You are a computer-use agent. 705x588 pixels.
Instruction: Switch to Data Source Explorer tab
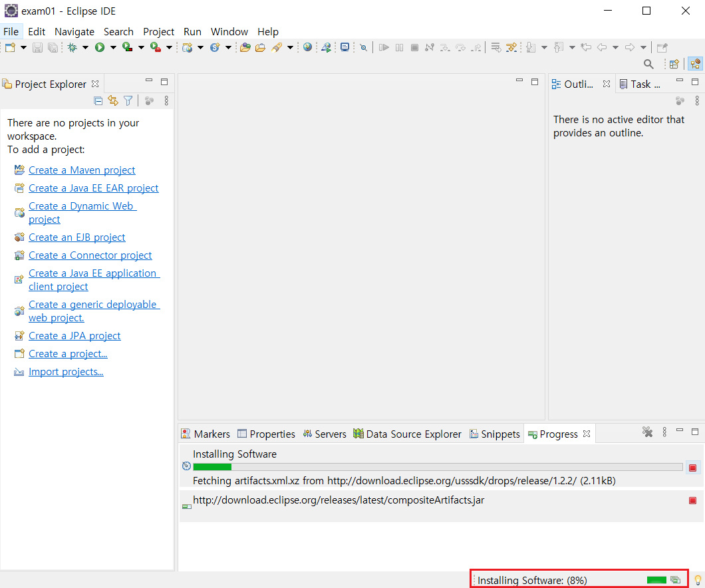click(407, 434)
